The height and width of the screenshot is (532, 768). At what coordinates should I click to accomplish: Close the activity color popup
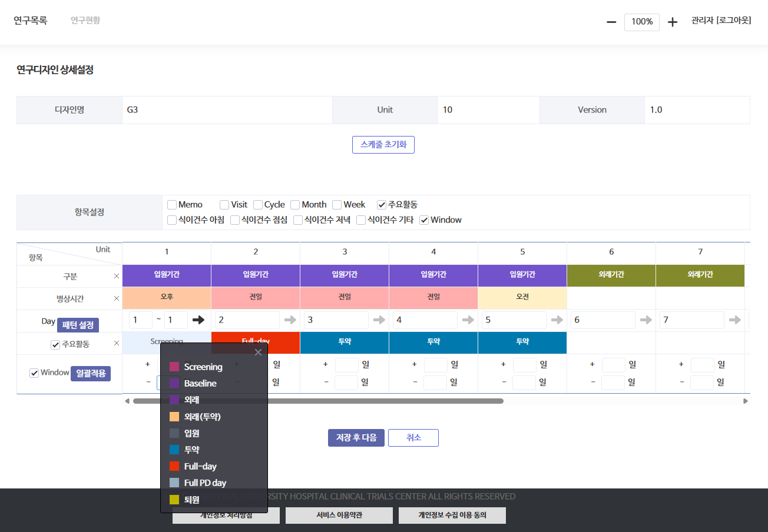(258, 353)
